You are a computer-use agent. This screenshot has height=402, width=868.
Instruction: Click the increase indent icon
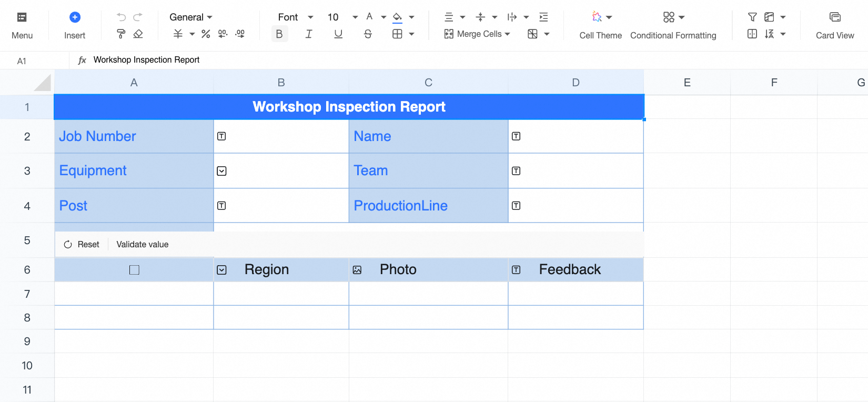tap(544, 17)
